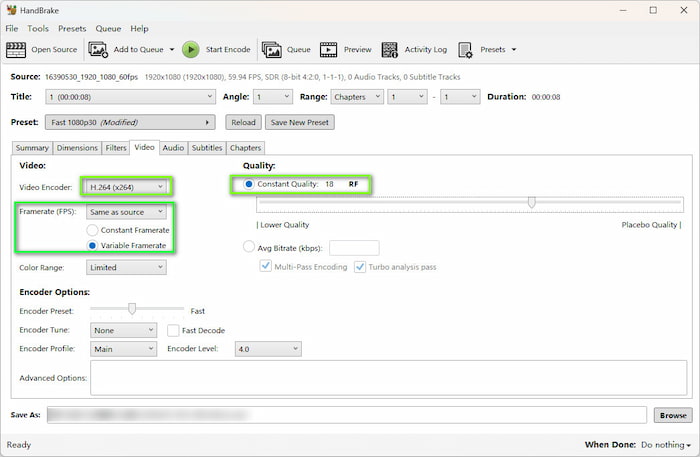The width and height of the screenshot is (700, 457).
Task: Open the Title dropdown
Action: coord(130,97)
